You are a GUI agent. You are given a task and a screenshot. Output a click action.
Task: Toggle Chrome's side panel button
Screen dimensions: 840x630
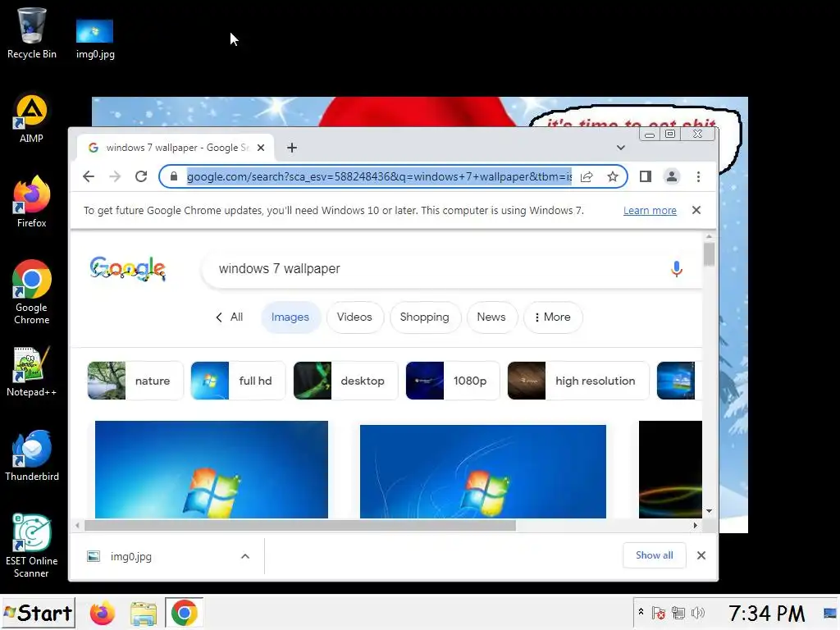[646, 176]
